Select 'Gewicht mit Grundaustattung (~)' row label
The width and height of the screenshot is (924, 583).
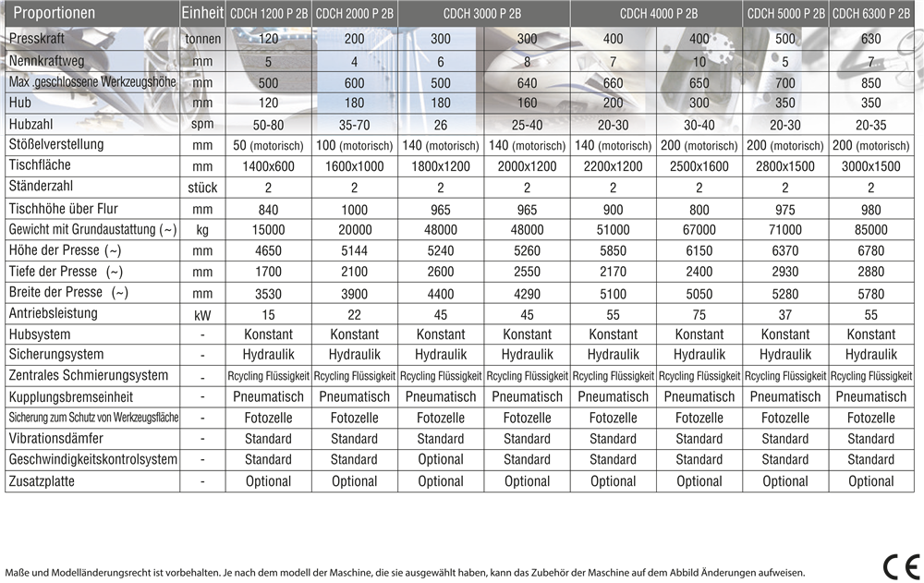coord(92,229)
